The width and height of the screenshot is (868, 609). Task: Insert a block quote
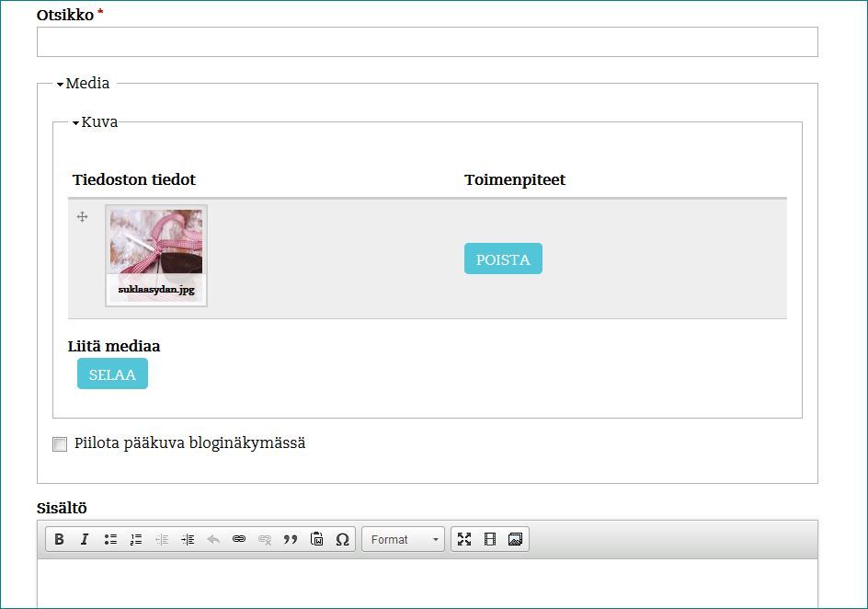[x=291, y=539]
